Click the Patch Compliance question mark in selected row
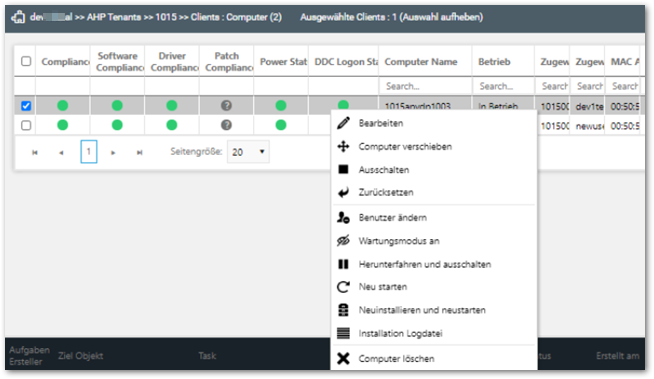This screenshot has width=654, height=379. pos(226,105)
